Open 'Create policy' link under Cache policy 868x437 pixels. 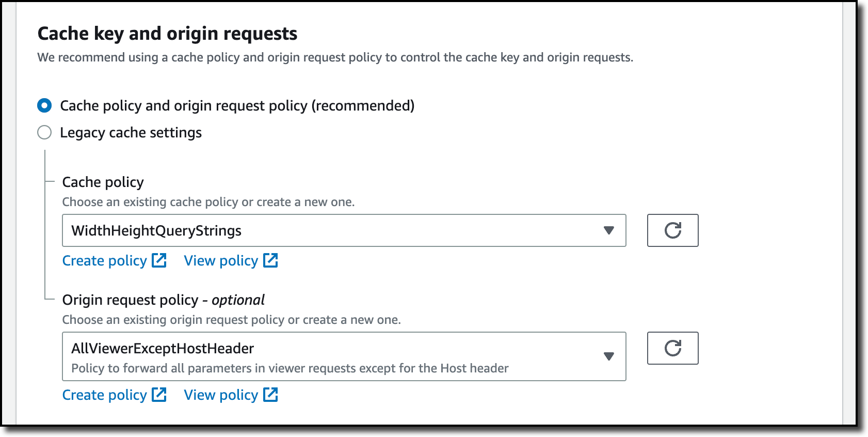pos(104,261)
